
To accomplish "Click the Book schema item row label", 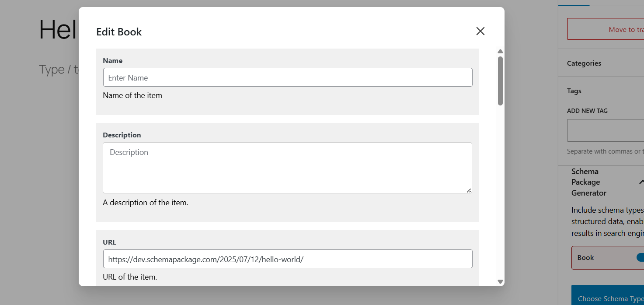I will coord(585,257).
